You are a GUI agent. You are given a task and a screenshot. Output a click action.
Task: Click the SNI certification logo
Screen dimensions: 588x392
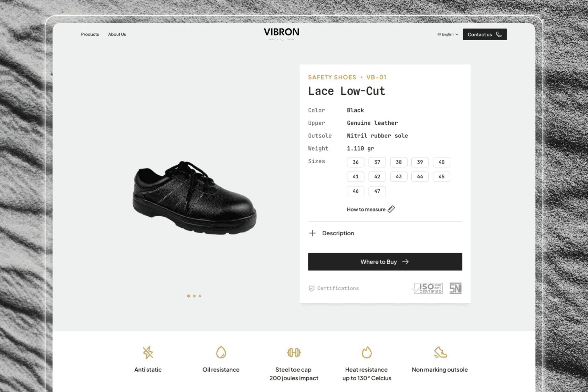(x=455, y=288)
